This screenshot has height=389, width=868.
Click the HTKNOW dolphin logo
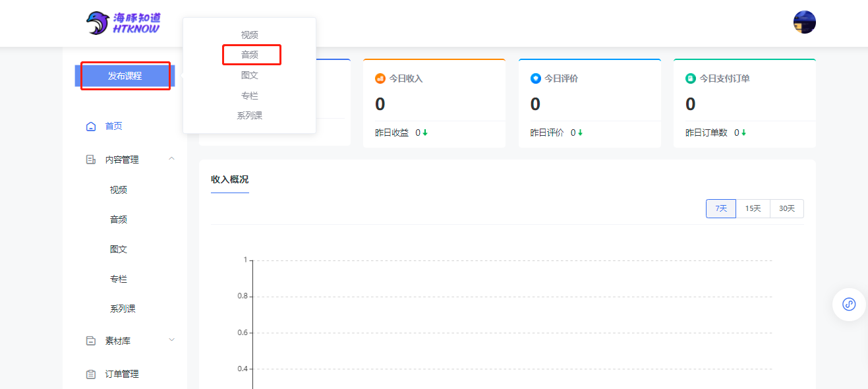tap(123, 23)
